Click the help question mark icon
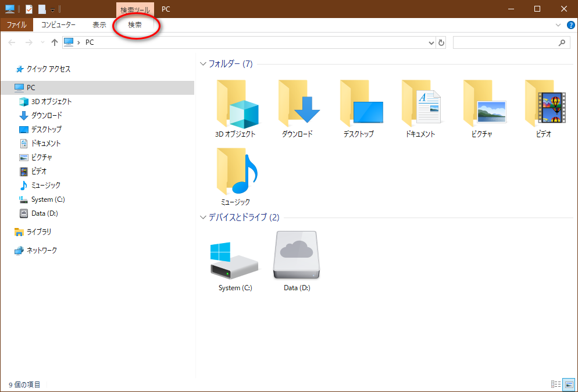578x392 pixels. click(570, 25)
